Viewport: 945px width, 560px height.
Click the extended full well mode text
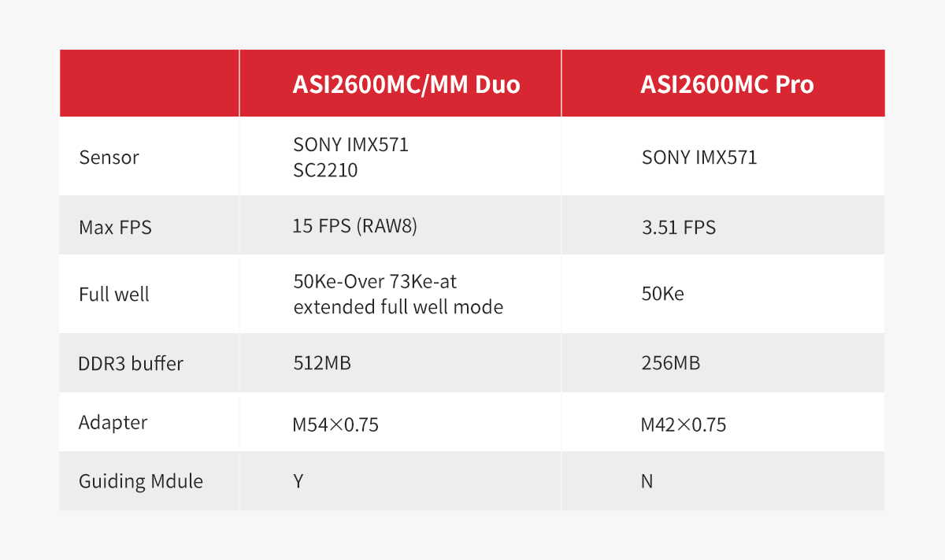tap(398, 306)
